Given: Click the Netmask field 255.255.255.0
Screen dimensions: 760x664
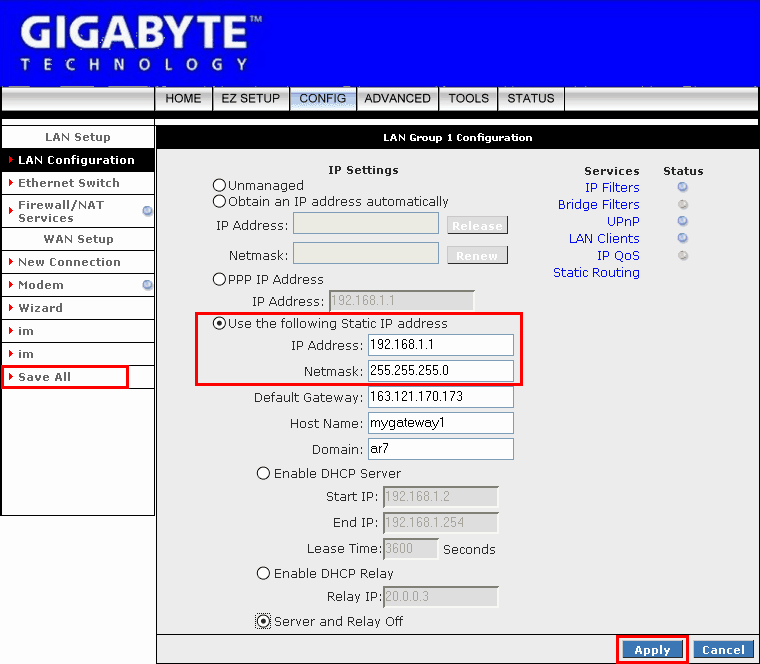Looking at the screenshot, I should [x=441, y=371].
